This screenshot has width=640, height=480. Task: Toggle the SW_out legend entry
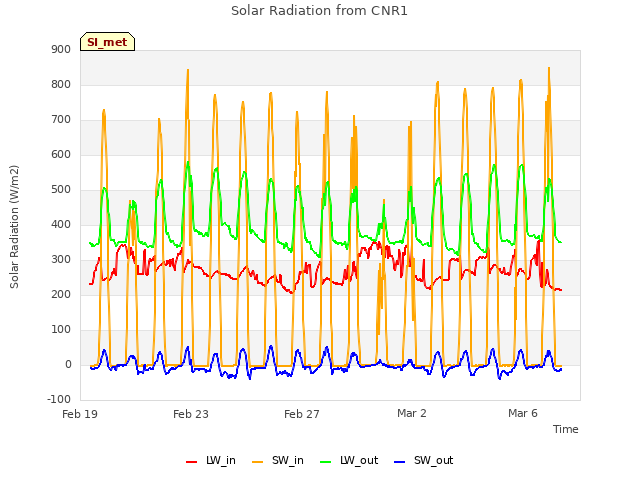(x=424, y=460)
